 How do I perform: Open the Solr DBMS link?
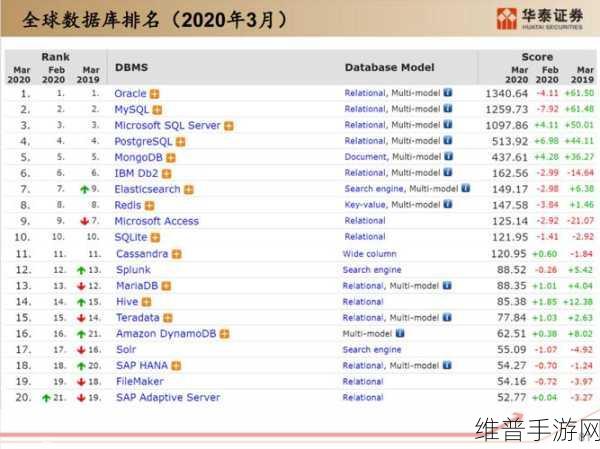pyautogui.click(x=126, y=349)
